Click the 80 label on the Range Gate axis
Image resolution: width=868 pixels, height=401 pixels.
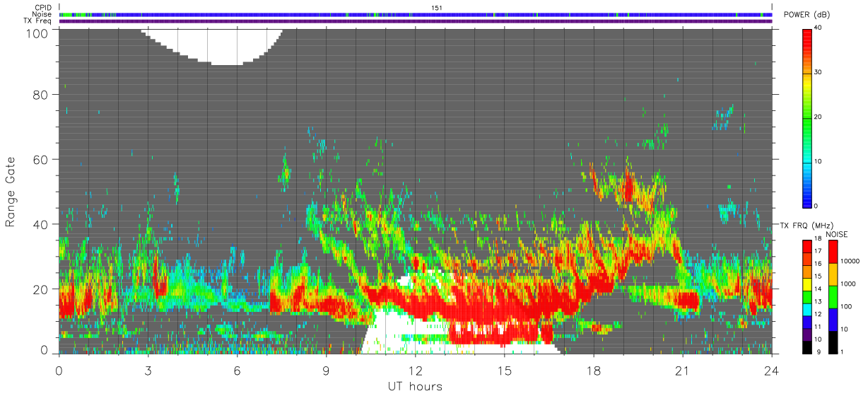[x=41, y=95]
